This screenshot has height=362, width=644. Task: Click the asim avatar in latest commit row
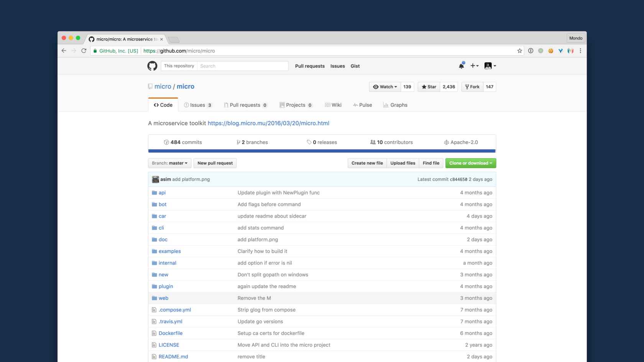tap(155, 179)
